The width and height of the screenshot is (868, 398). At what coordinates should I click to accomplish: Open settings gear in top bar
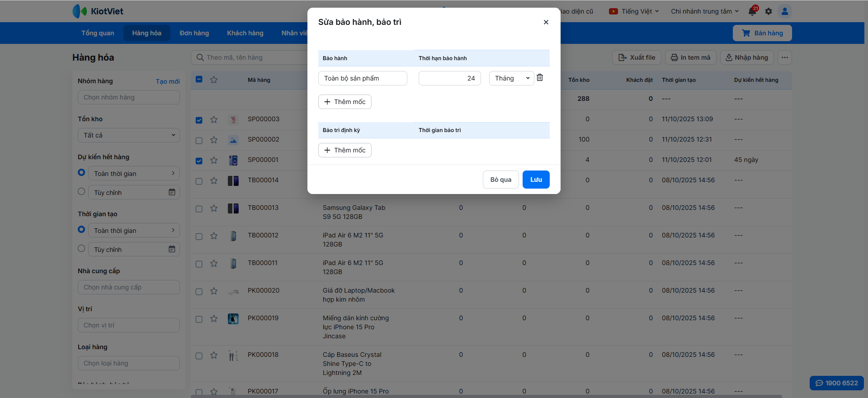point(769,11)
